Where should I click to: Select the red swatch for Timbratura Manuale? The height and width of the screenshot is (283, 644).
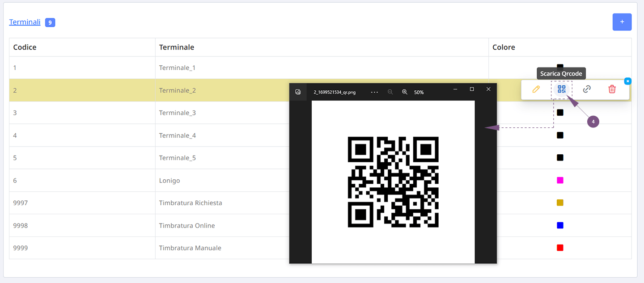(560, 248)
